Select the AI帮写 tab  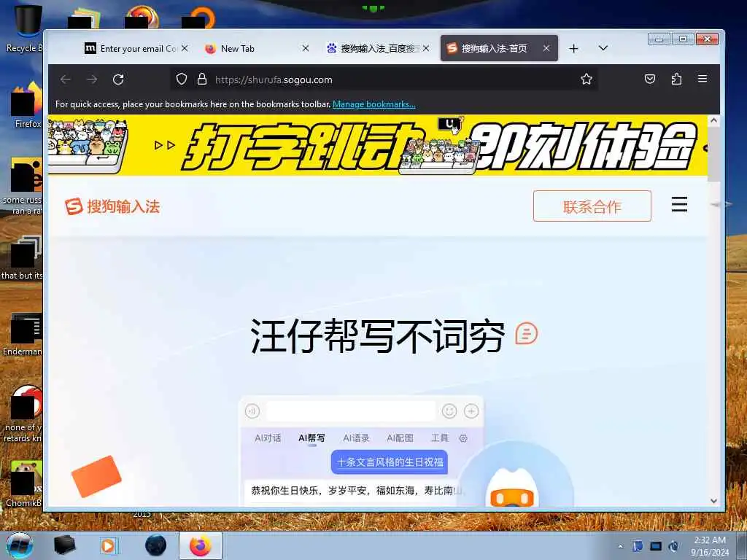click(x=311, y=438)
